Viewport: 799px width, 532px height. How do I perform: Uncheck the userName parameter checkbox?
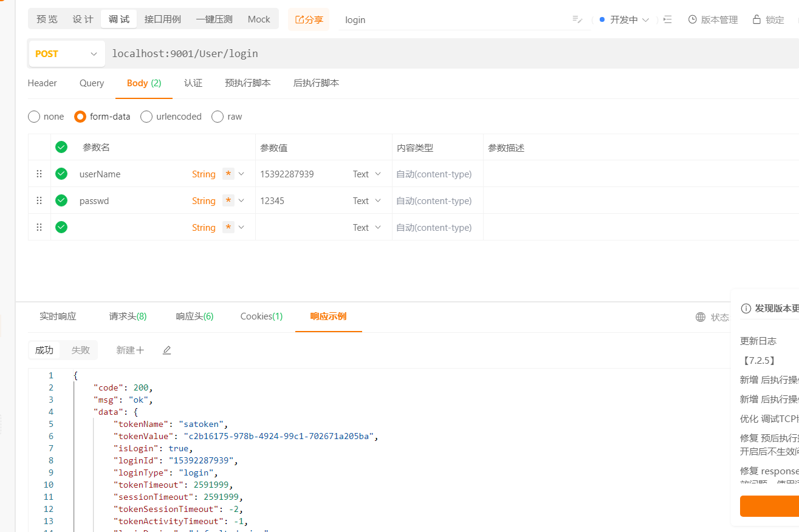(x=61, y=174)
